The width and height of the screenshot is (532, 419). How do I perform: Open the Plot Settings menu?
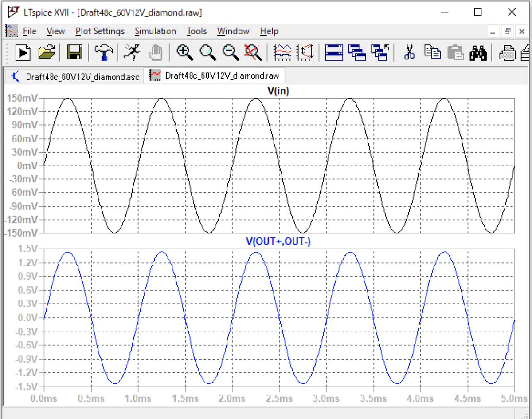(x=100, y=31)
